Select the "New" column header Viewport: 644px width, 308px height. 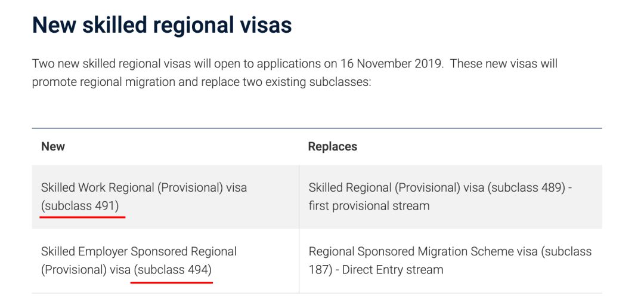click(53, 146)
